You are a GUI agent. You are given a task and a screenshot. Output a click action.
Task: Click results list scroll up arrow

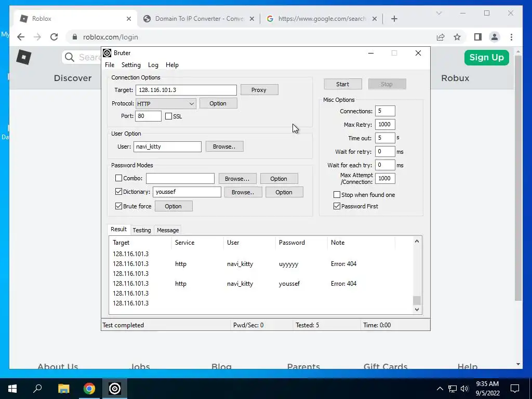tap(417, 241)
